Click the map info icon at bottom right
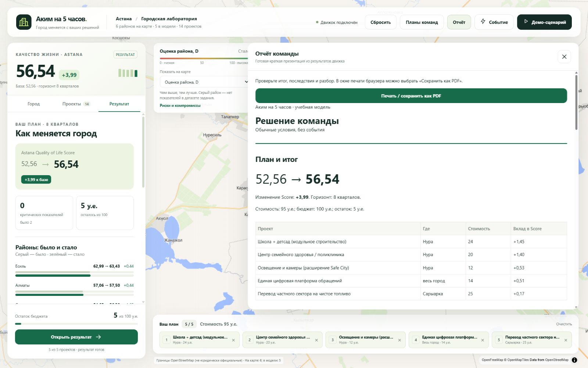Viewport: 588px width, 368px height. (x=574, y=360)
